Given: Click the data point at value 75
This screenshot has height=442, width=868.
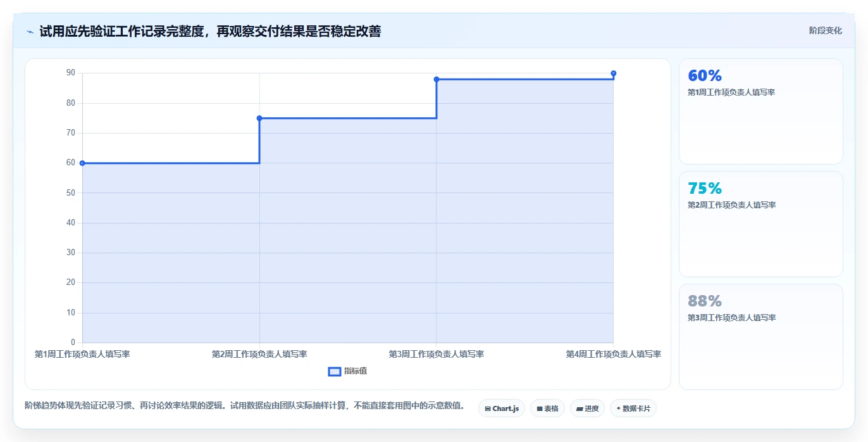Looking at the screenshot, I should (x=259, y=118).
